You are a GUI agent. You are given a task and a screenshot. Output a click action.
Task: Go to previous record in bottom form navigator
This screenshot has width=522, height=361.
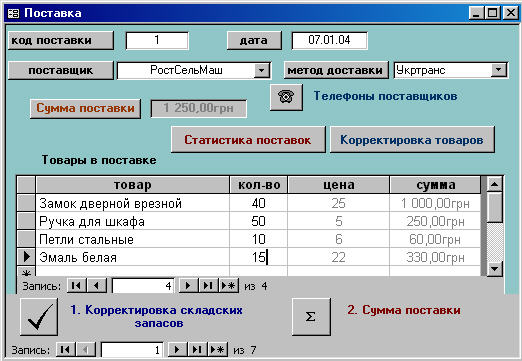tap(86, 350)
